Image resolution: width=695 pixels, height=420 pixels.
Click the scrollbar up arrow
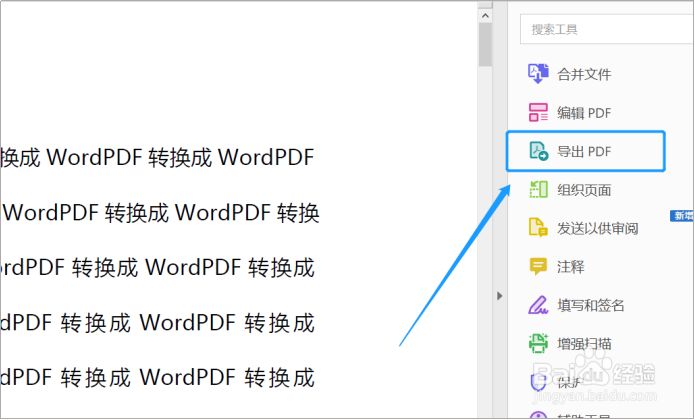485,16
